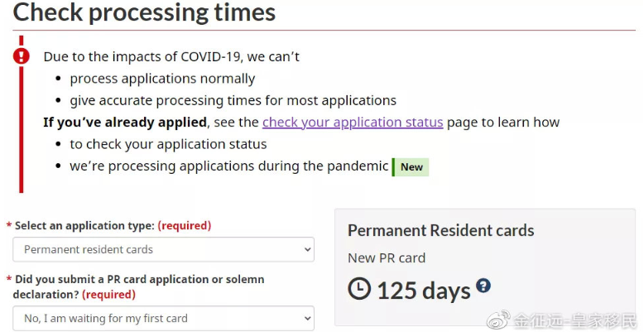Click the clock icon beside 125 days
This screenshot has width=644, height=332.
[359, 288]
